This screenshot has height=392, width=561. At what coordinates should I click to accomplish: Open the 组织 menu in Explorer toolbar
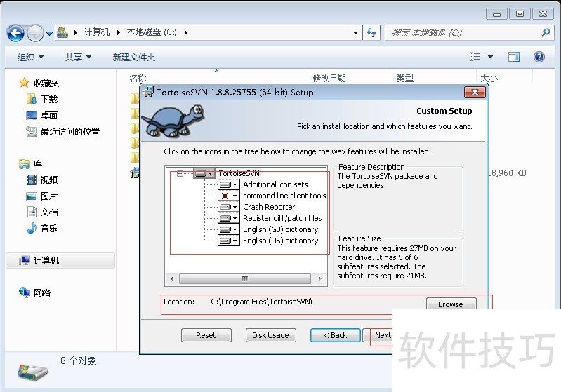coord(30,57)
